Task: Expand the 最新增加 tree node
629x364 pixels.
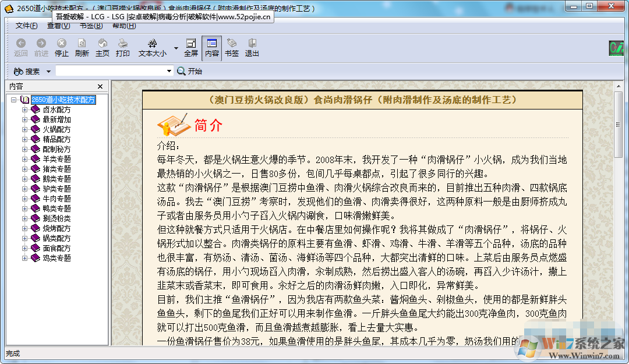Action: point(24,119)
